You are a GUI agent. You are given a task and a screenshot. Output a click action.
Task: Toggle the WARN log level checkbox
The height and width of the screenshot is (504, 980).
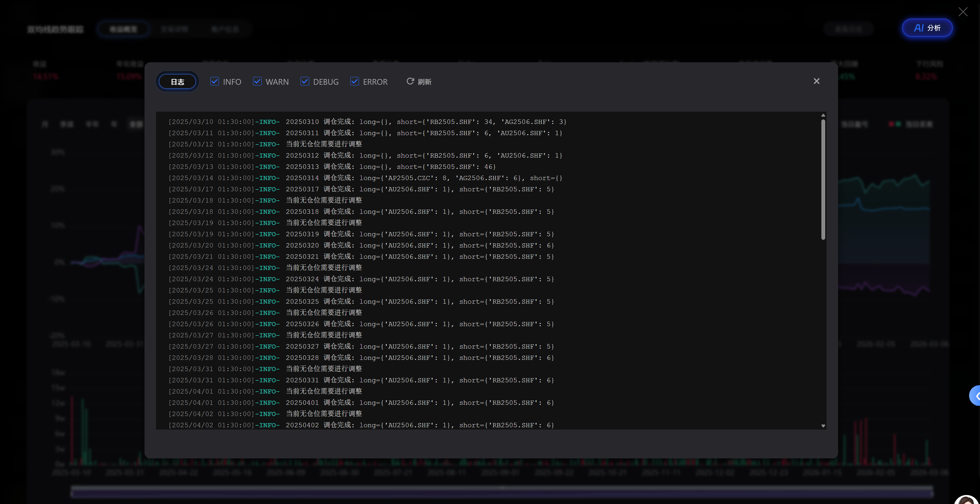tap(257, 82)
